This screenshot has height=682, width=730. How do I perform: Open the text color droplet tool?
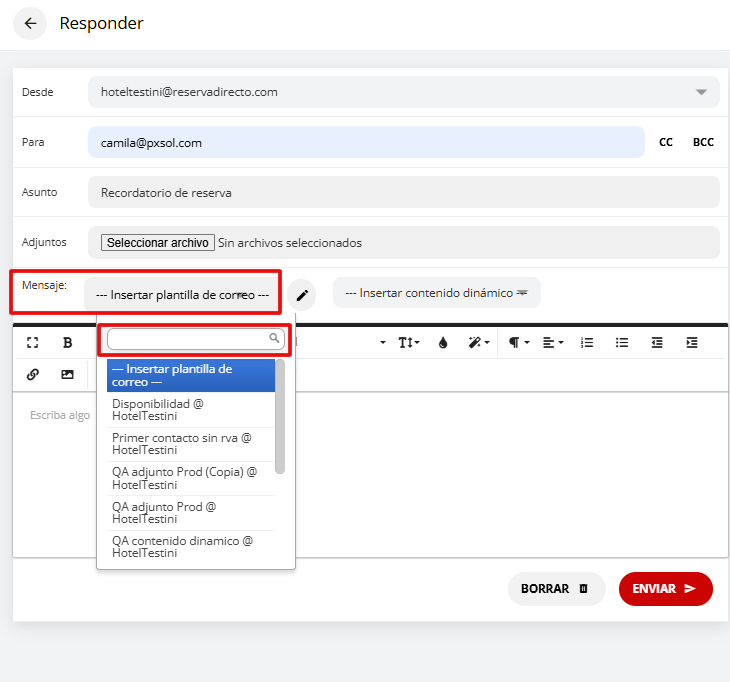443,342
